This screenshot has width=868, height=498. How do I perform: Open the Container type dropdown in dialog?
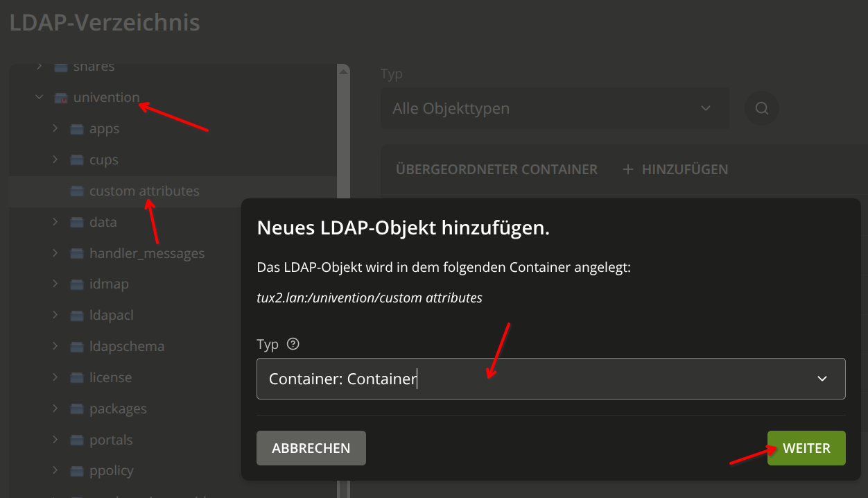point(822,379)
